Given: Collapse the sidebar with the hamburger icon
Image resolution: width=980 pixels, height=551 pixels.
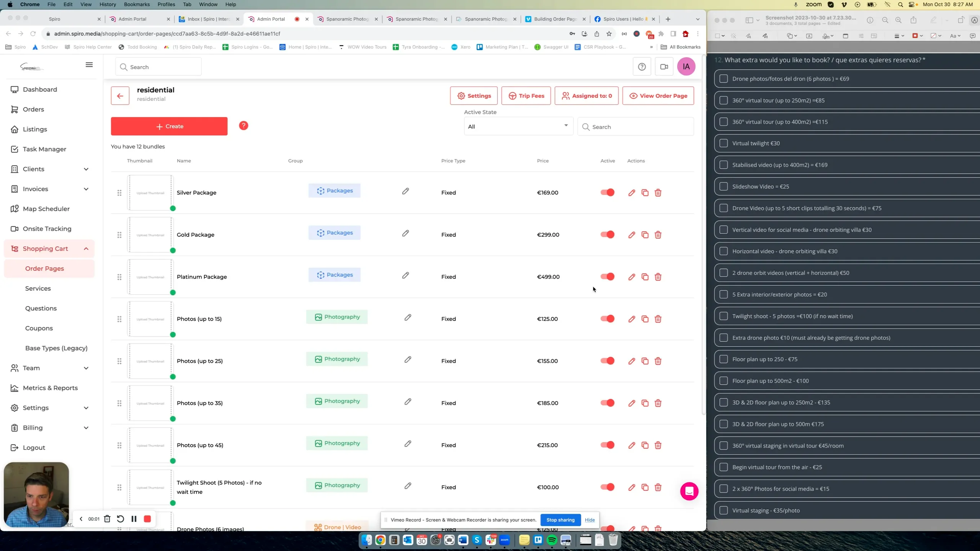Looking at the screenshot, I should coord(89,64).
